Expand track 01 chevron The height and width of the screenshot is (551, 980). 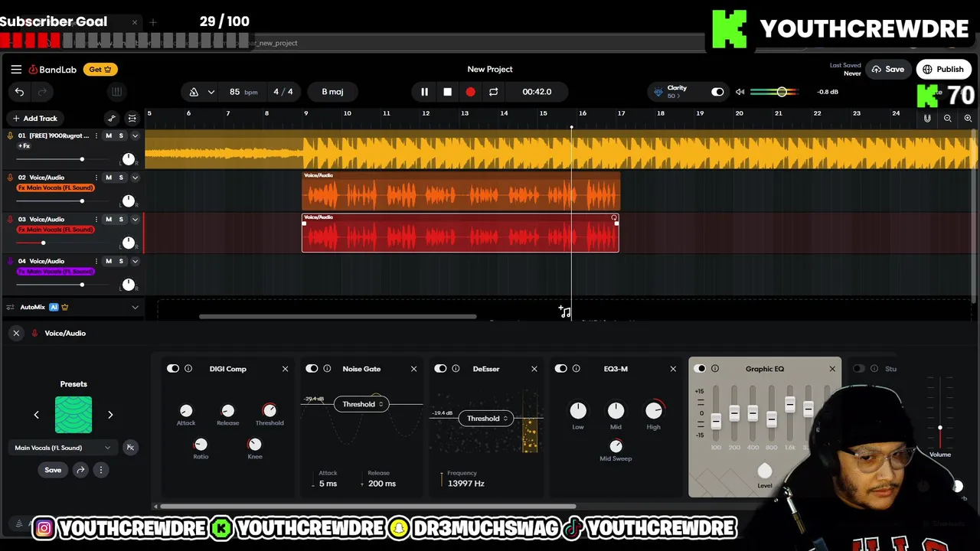click(135, 135)
